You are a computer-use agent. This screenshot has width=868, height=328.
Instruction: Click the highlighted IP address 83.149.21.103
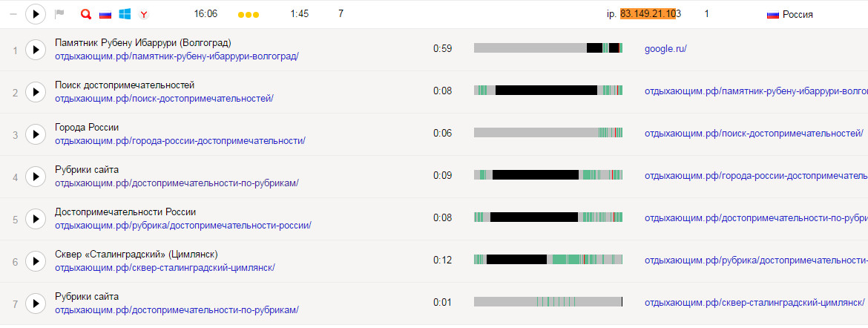click(650, 14)
